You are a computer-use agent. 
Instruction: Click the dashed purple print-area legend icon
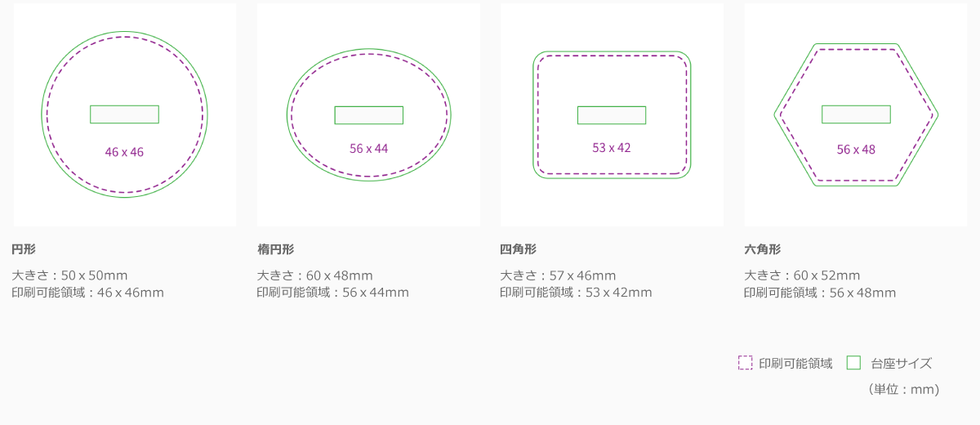[x=745, y=363]
